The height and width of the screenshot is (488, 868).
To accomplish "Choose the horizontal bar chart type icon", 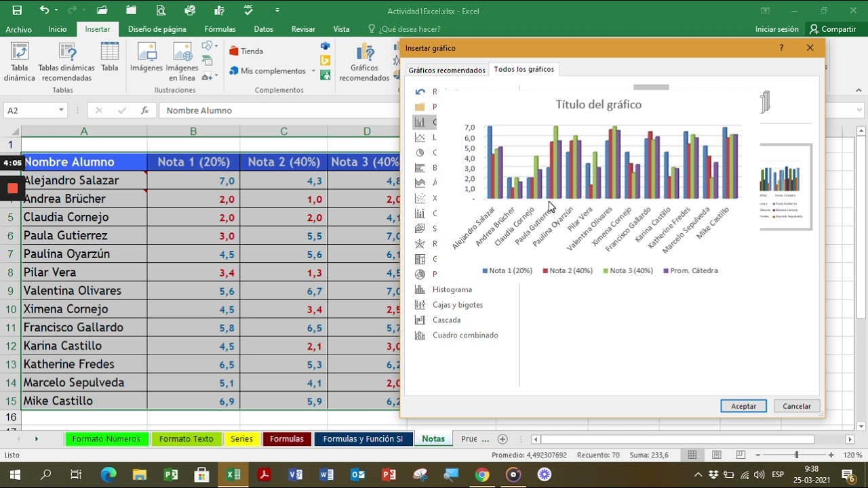I will [x=420, y=167].
